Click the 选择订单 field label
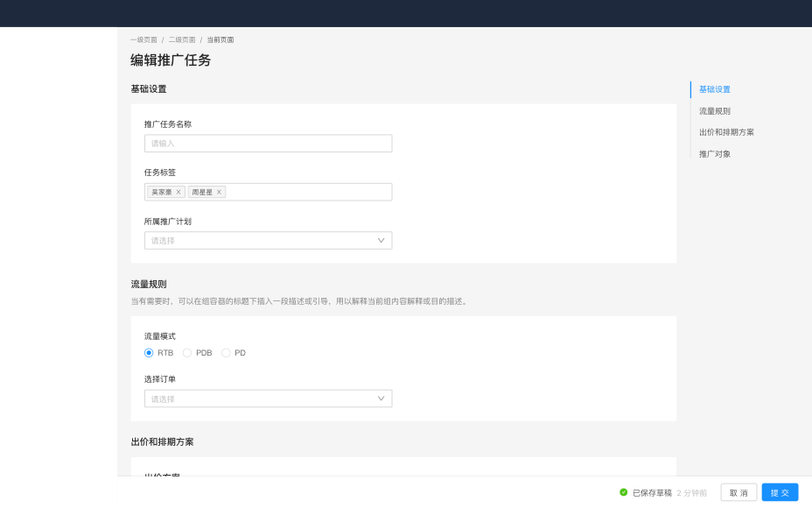812x508 pixels. click(x=160, y=379)
